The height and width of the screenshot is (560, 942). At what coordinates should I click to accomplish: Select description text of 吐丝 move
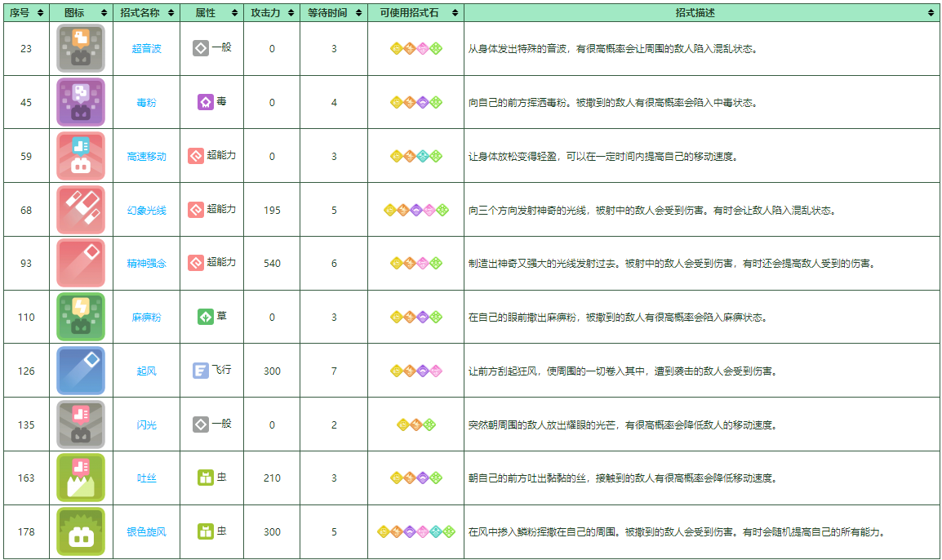tap(622, 478)
